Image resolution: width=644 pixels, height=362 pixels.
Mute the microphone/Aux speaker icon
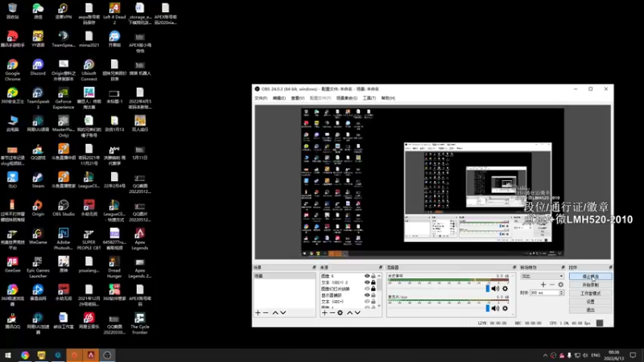click(x=495, y=308)
